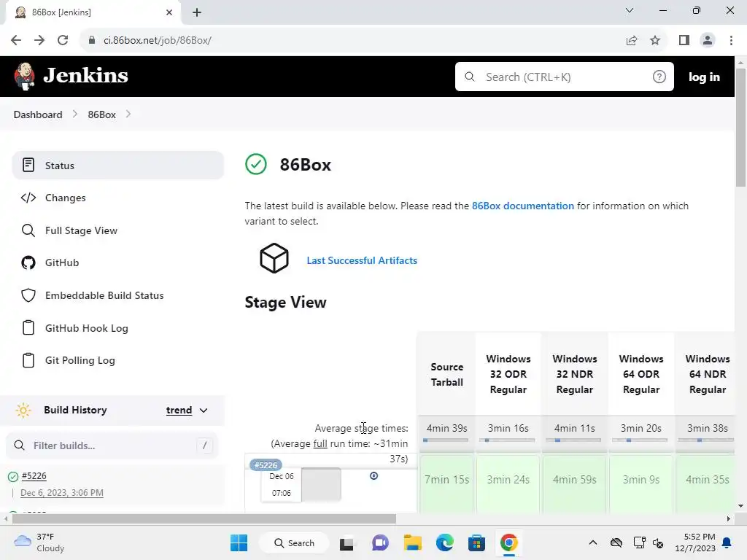Open Embeddable Build Status sidebar item
This screenshot has width=747, height=560.
tap(117, 295)
